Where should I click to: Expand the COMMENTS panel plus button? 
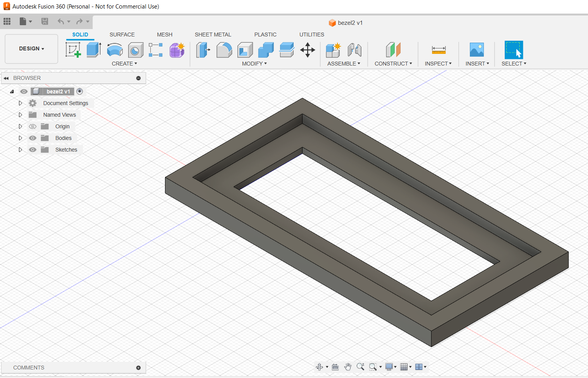coord(138,368)
